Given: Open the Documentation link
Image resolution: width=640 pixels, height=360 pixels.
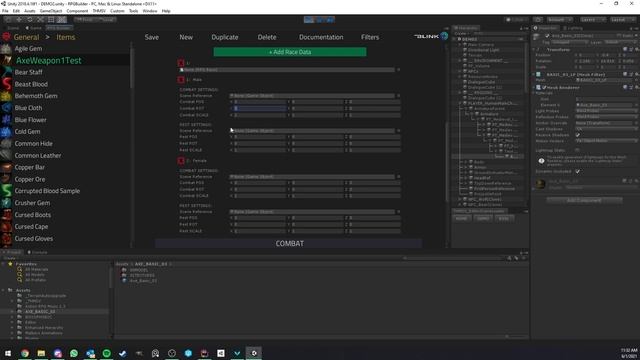Looking at the screenshot, I should pyautogui.click(x=321, y=37).
